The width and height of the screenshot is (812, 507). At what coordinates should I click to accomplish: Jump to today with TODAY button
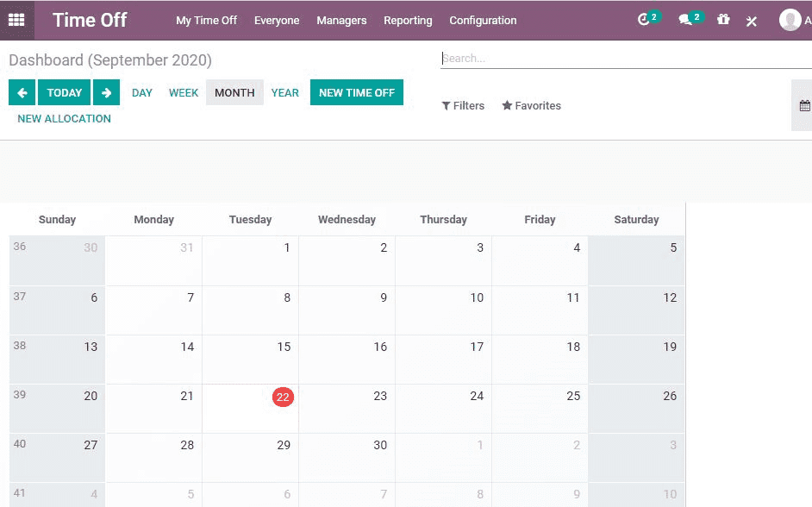point(64,93)
